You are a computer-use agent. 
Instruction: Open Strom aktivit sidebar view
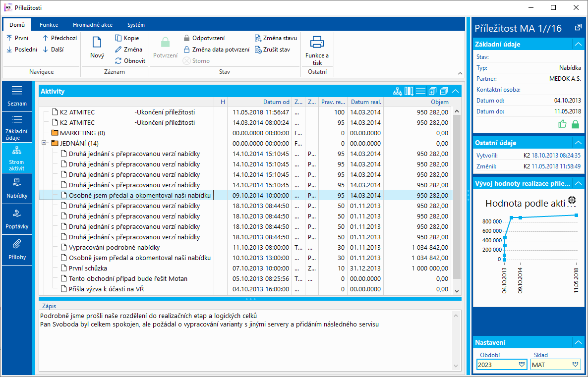click(x=17, y=157)
